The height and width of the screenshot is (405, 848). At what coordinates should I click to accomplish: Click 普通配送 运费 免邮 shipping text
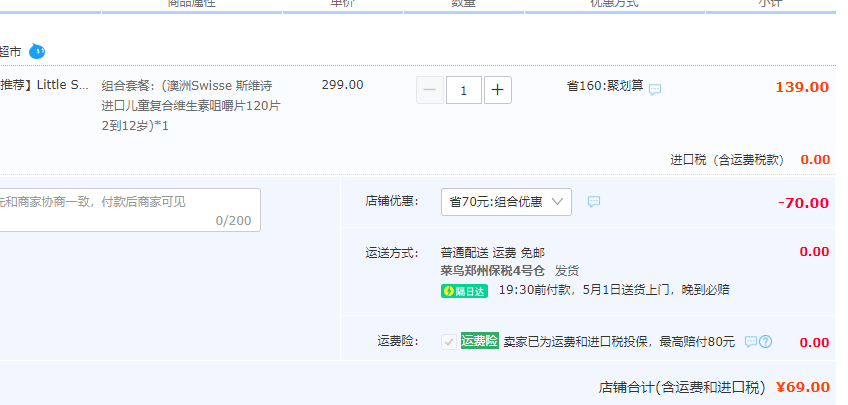(x=493, y=253)
